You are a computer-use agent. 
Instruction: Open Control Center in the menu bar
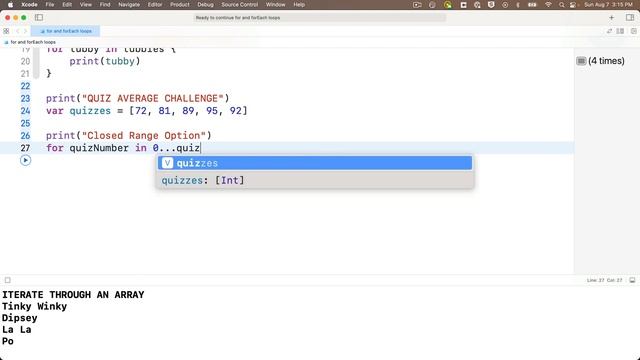(573, 5)
